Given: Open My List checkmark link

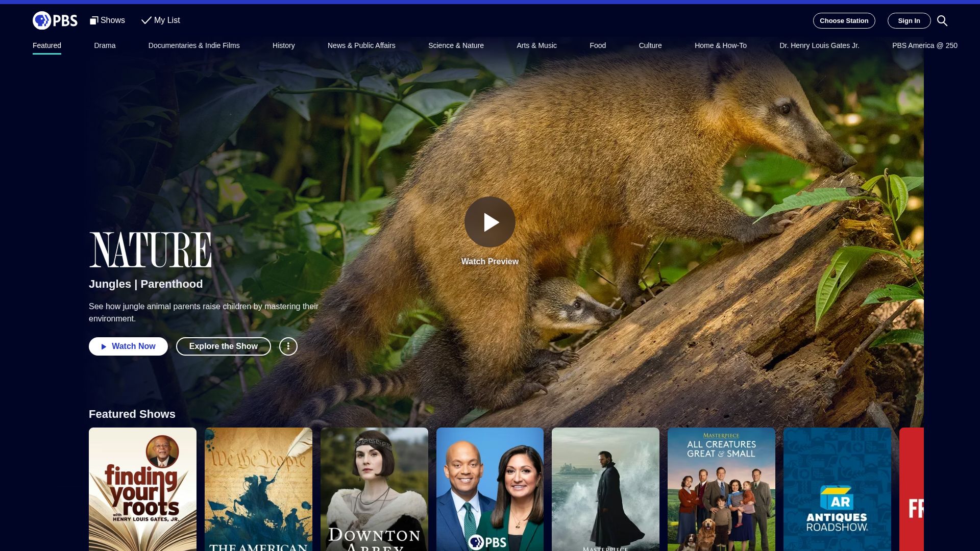Looking at the screenshot, I should click(161, 20).
